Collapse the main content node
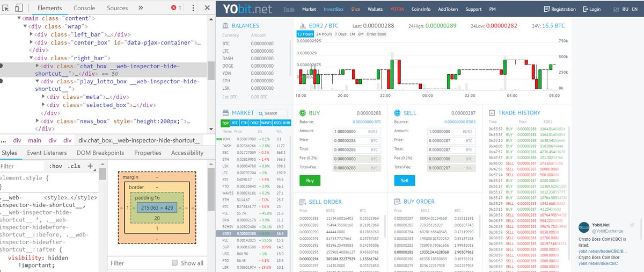Screen dimensions: 644x272 coord(20,18)
